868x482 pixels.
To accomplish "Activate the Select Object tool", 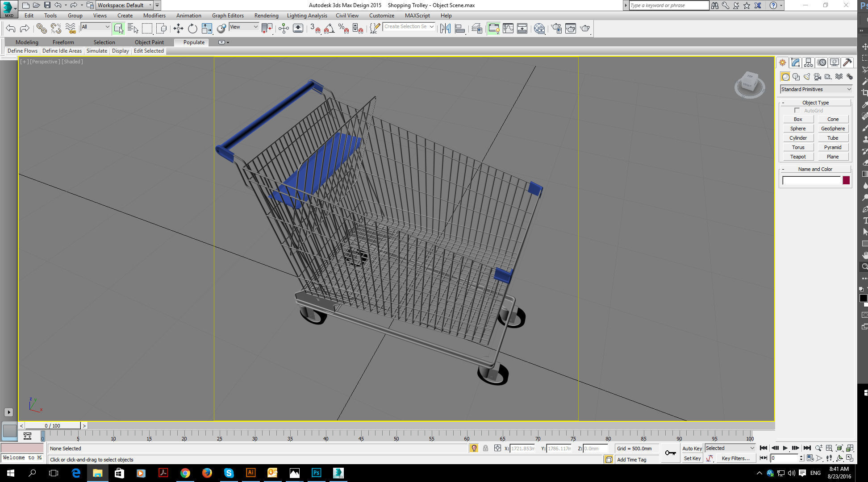I will pos(118,29).
